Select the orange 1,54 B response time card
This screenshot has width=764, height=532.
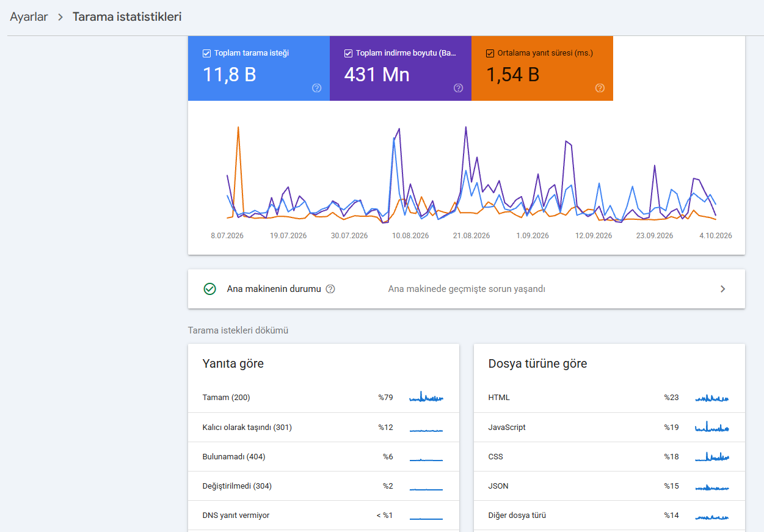[x=542, y=68]
